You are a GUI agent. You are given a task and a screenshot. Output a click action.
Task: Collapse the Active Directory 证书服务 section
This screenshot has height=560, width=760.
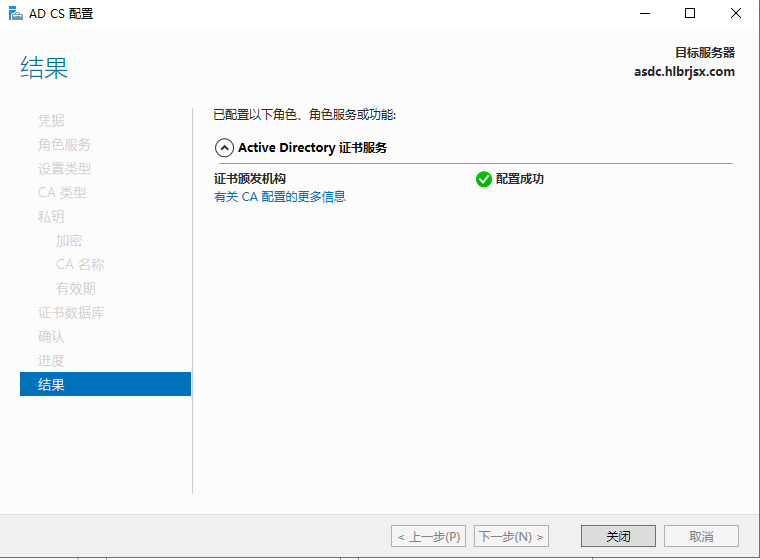tap(224, 147)
